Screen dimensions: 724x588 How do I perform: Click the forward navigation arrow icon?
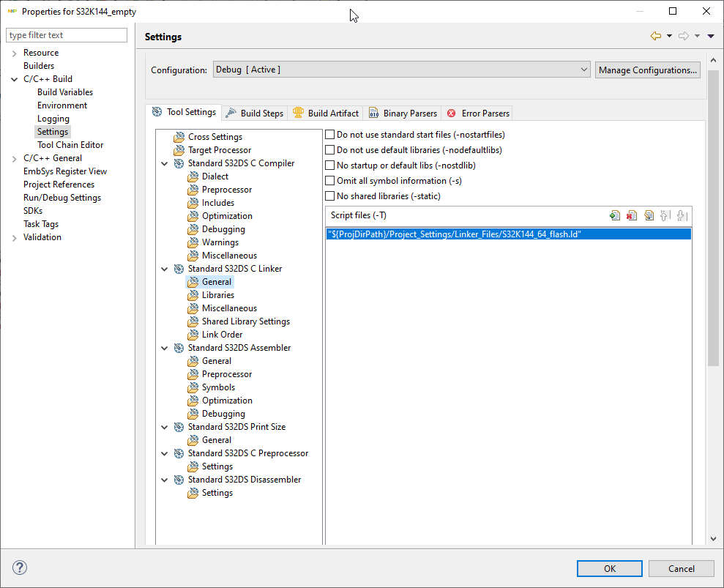tap(683, 36)
